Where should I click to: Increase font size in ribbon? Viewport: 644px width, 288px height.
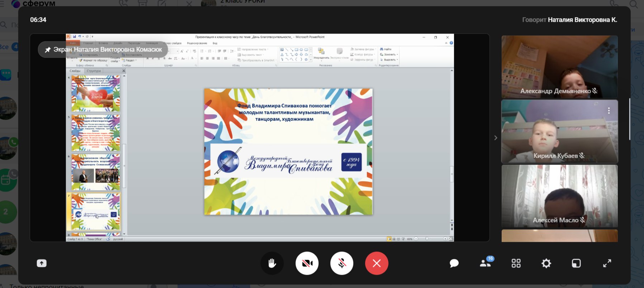(x=182, y=51)
